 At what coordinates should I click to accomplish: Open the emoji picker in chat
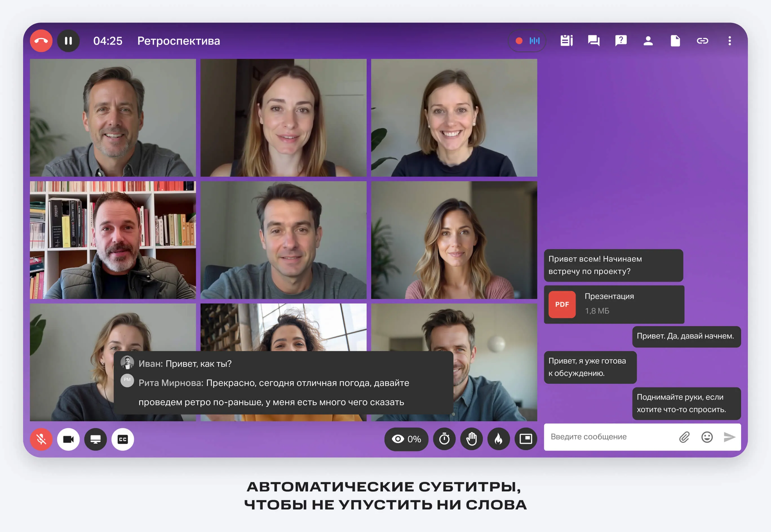point(707,437)
